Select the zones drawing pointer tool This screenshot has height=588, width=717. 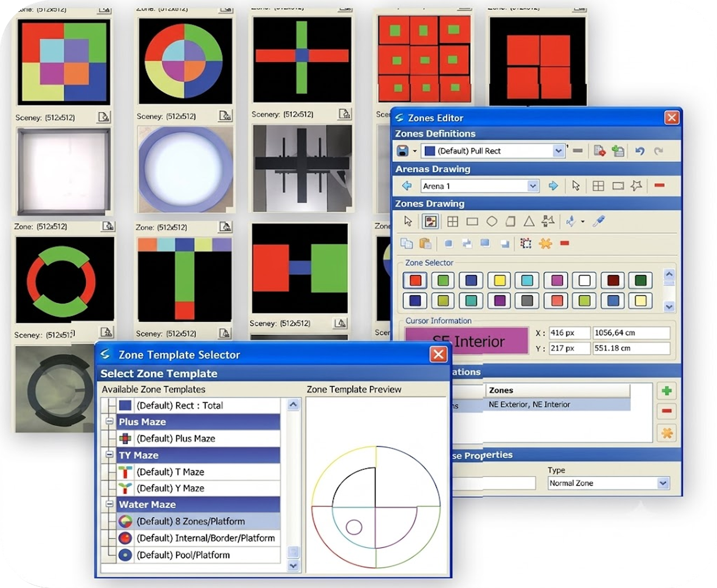[x=408, y=221]
